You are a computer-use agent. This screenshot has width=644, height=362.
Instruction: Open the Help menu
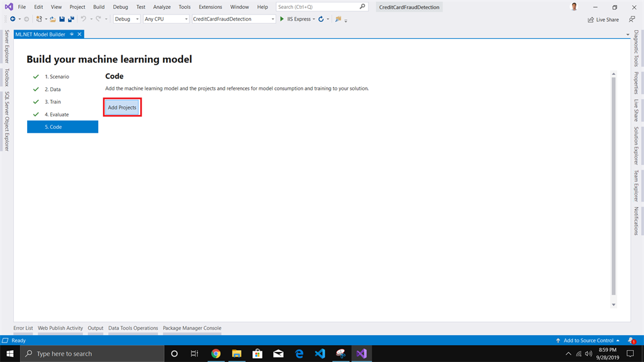point(262,7)
